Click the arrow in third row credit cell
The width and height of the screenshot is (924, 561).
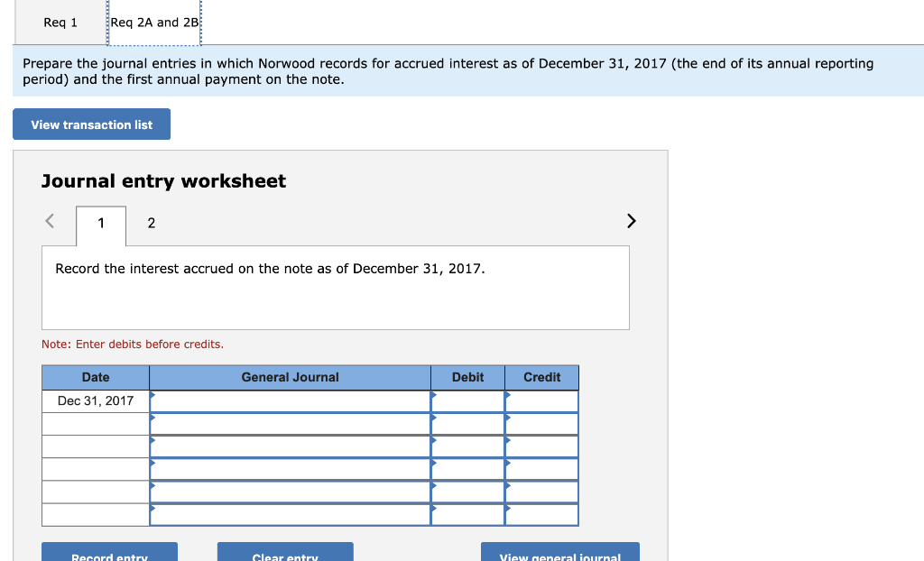pos(508,439)
